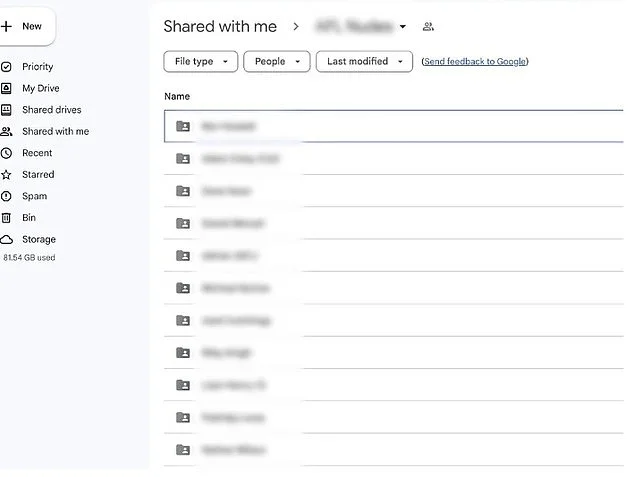Click Send feedback to Google link
The image size is (634, 477).
point(475,62)
